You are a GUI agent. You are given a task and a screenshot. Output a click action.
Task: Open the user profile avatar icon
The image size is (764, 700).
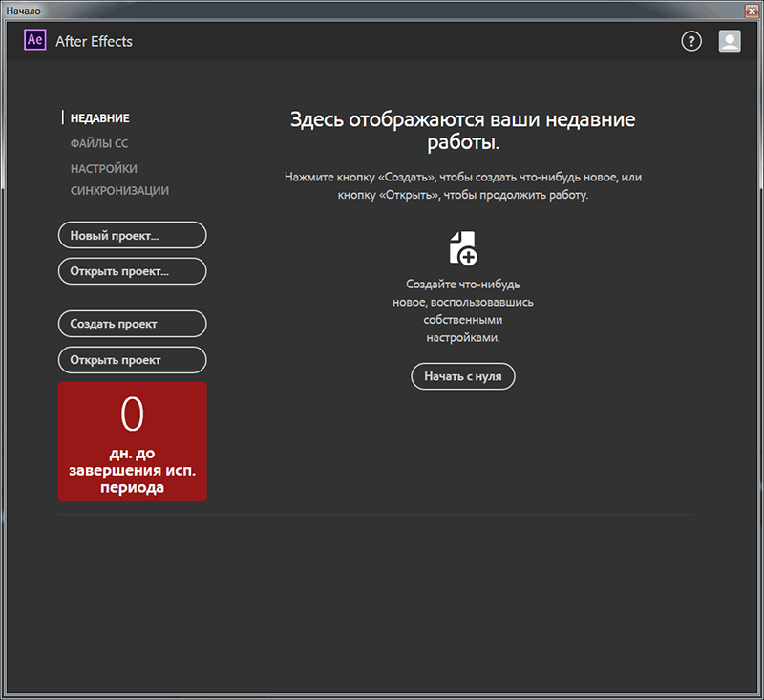[730, 41]
